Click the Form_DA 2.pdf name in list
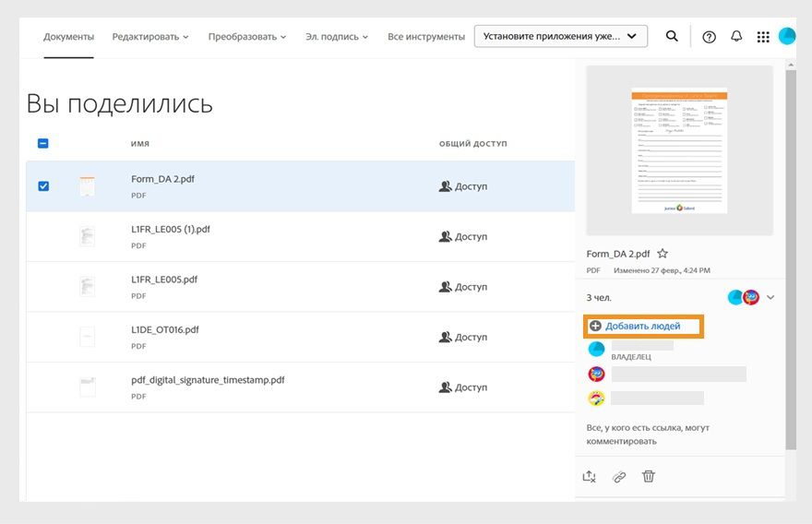Screen dimensions: 812x524 (162, 179)
